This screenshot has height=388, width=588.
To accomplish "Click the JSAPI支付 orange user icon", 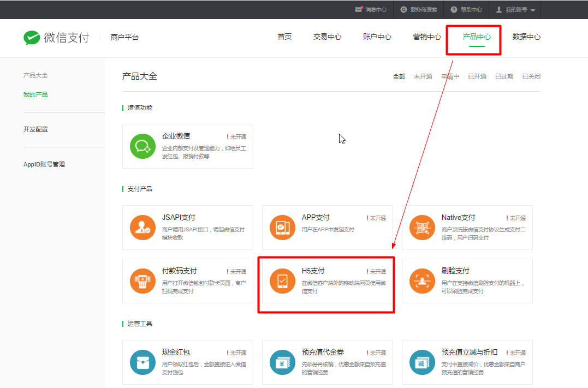I will click(142, 228).
